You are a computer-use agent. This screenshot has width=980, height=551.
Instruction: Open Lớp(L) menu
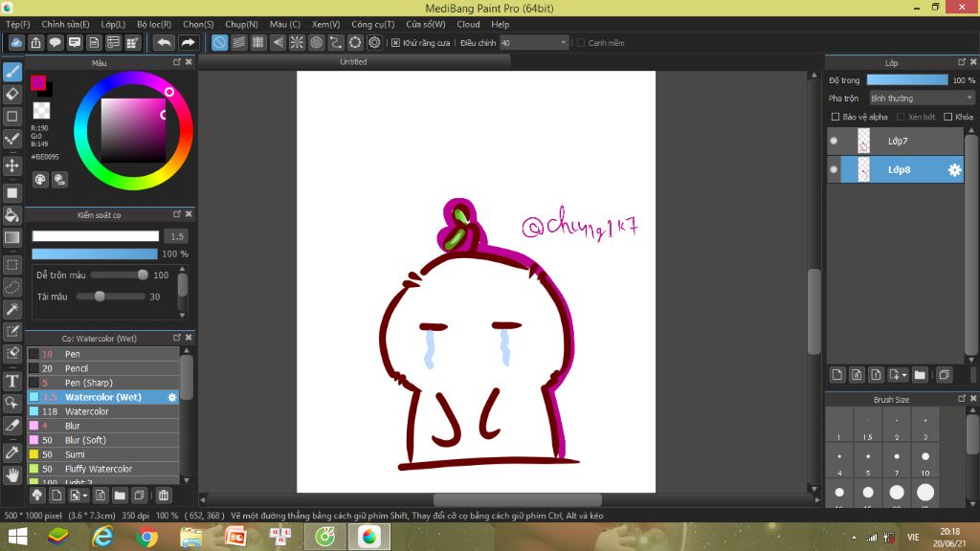[113, 24]
